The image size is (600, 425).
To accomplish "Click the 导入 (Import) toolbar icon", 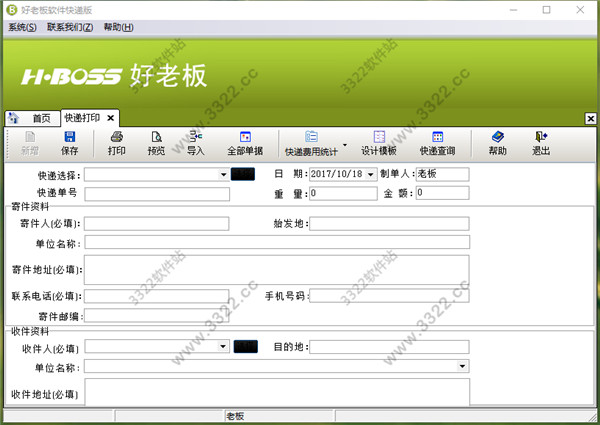I will pyautogui.click(x=196, y=143).
